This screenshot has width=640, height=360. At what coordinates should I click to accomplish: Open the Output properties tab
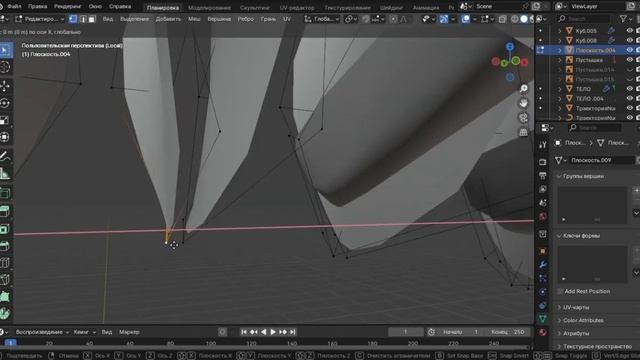542,176
